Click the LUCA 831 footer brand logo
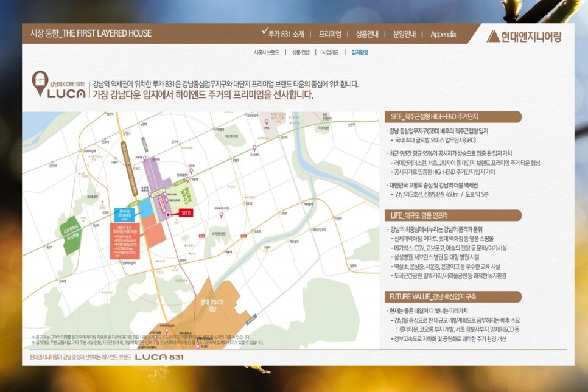The width and height of the screenshot is (588, 392). tap(159, 357)
